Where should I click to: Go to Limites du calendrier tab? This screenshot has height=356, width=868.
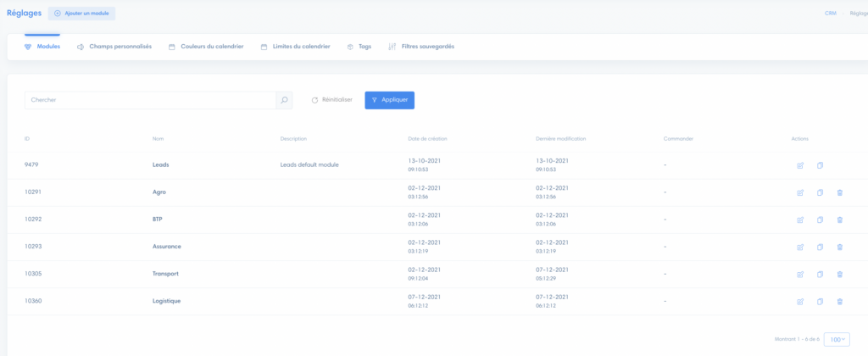tap(295, 47)
